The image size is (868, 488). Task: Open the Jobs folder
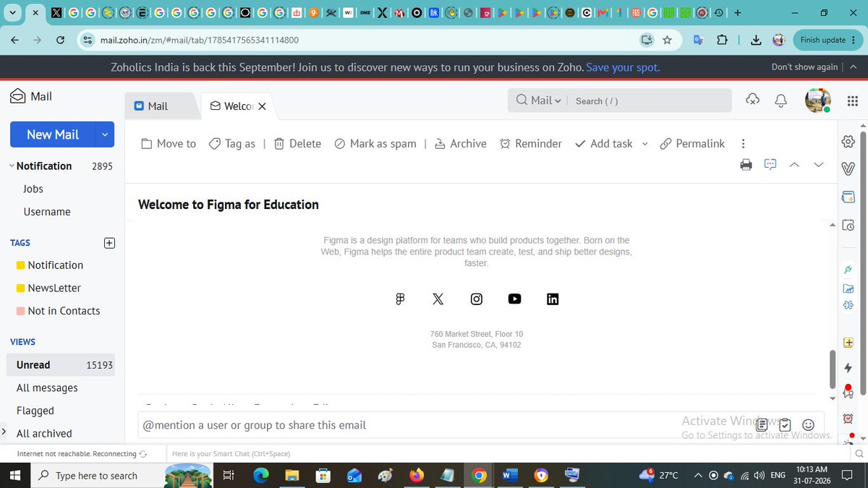pyautogui.click(x=33, y=189)
